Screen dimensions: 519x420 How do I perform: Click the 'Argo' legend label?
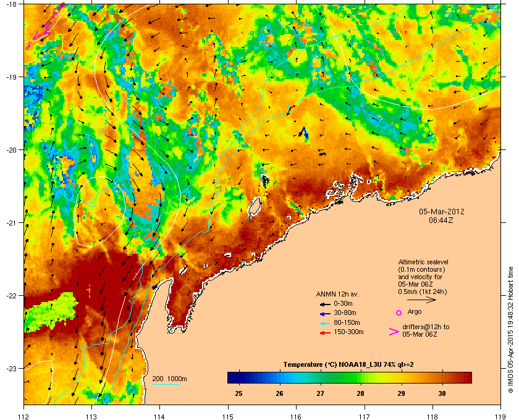click(x=415, y=312)
